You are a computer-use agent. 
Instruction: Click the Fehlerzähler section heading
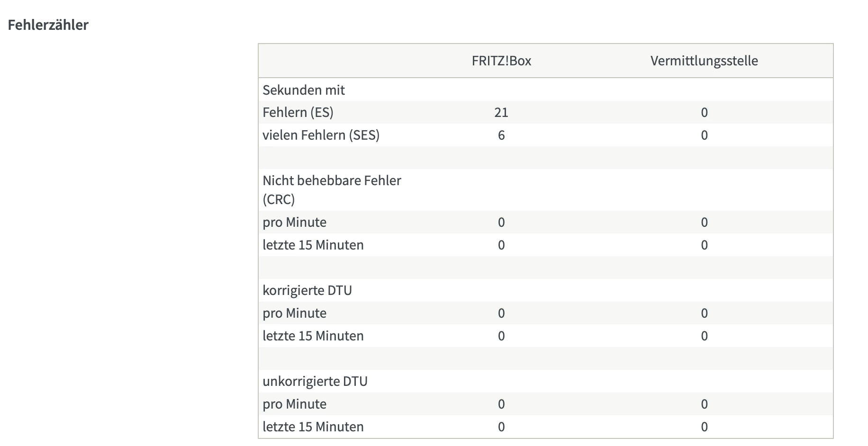tap(48, 25)
